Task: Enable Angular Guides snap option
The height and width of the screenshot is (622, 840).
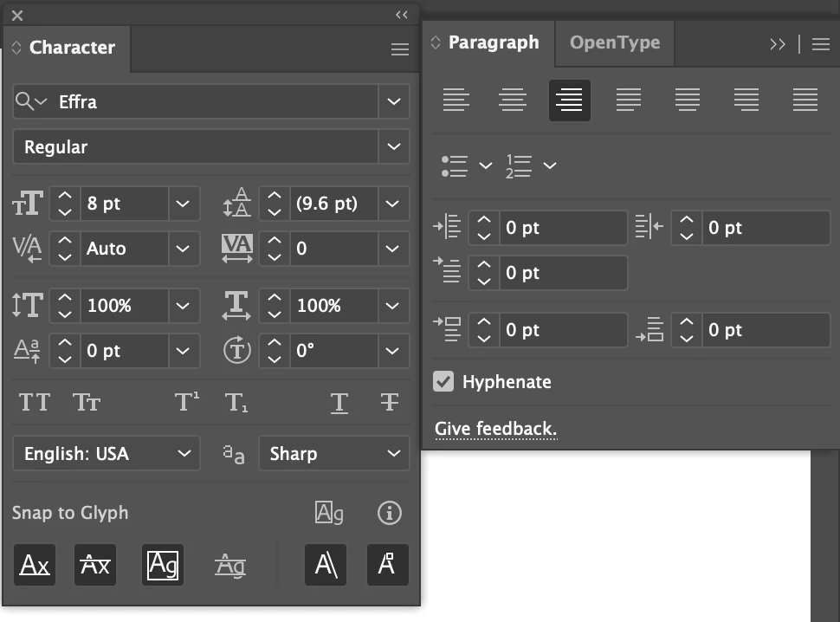Action: (326, 565)
